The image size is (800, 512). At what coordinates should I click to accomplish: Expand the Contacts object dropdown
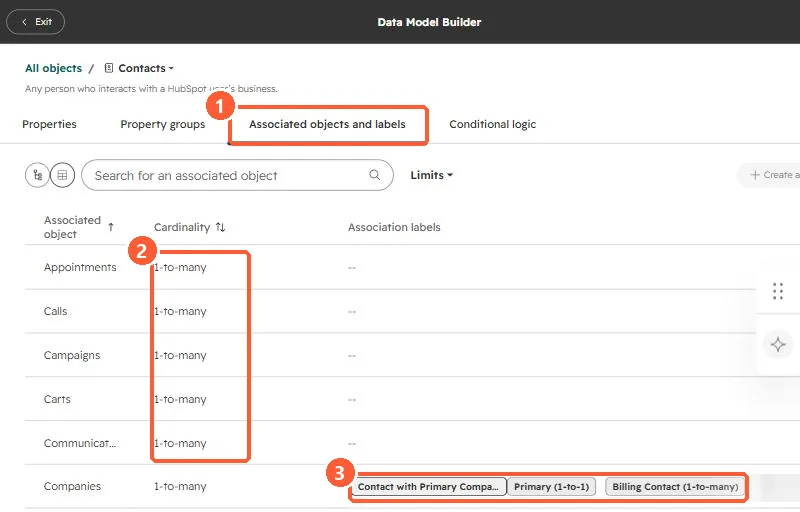point(145,68)
